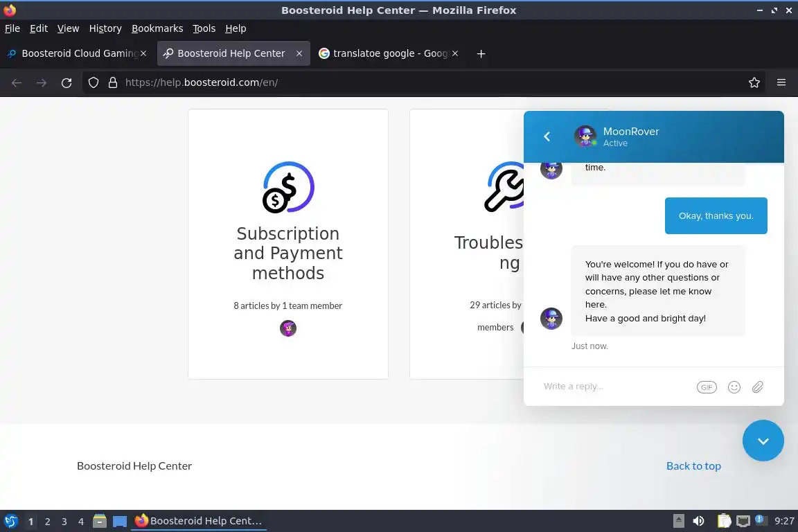
Task: Click the 'Okay, thanks you.' sent message
Action: [x=716, y=216]
